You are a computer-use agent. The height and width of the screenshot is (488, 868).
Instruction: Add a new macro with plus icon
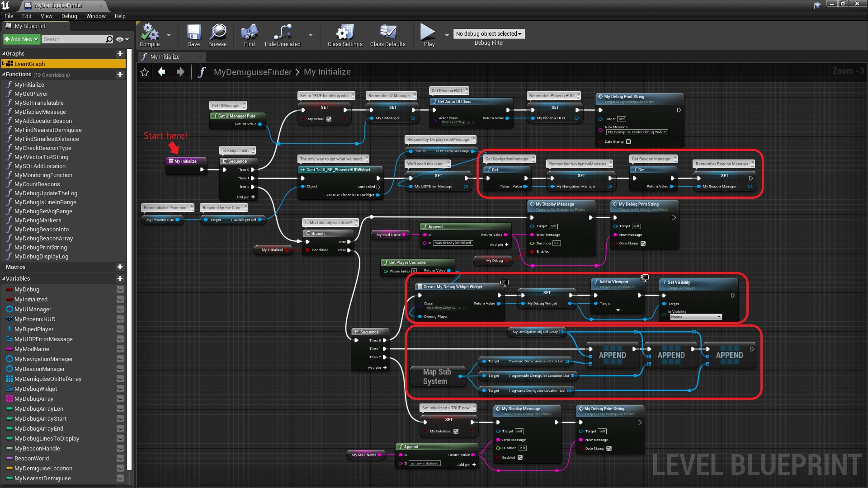pos(120,267)
